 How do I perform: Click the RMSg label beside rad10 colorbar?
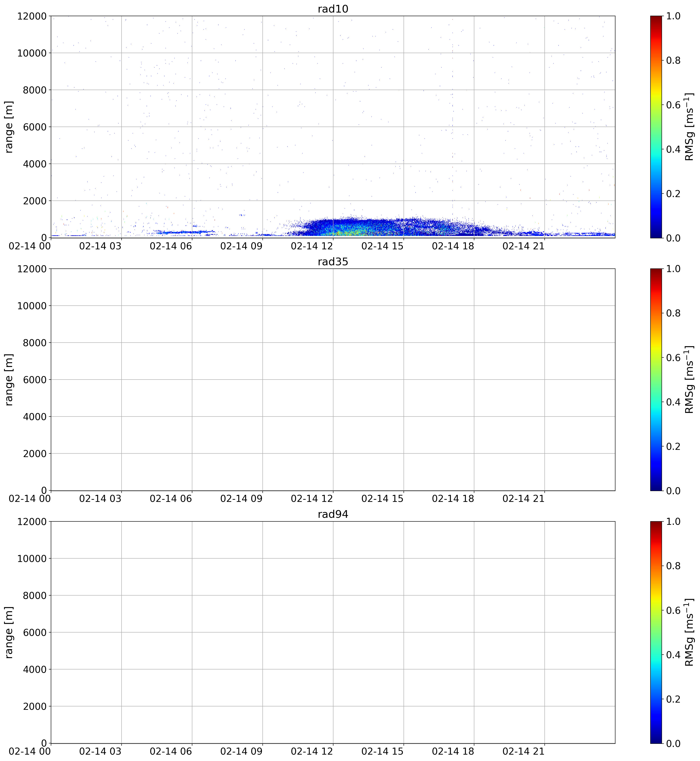coord(689,127)
